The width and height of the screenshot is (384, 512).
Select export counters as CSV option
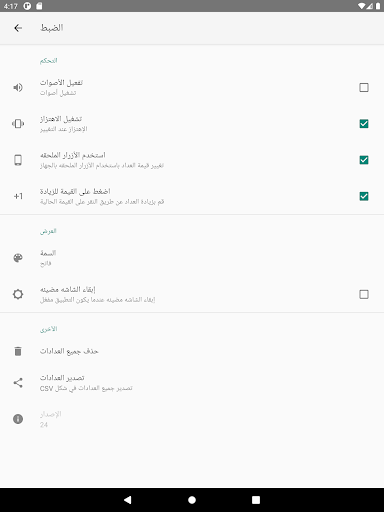(192, 383)
